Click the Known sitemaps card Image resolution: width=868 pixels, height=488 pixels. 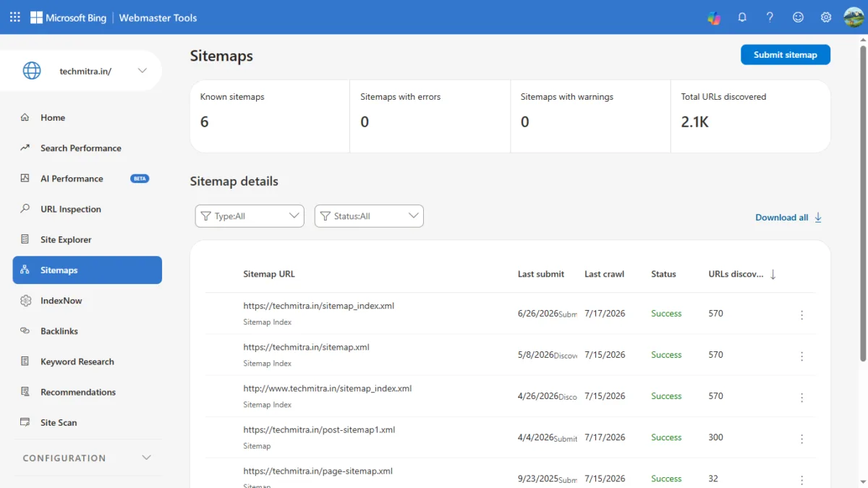pyautogui.click(x=270, y=116)
